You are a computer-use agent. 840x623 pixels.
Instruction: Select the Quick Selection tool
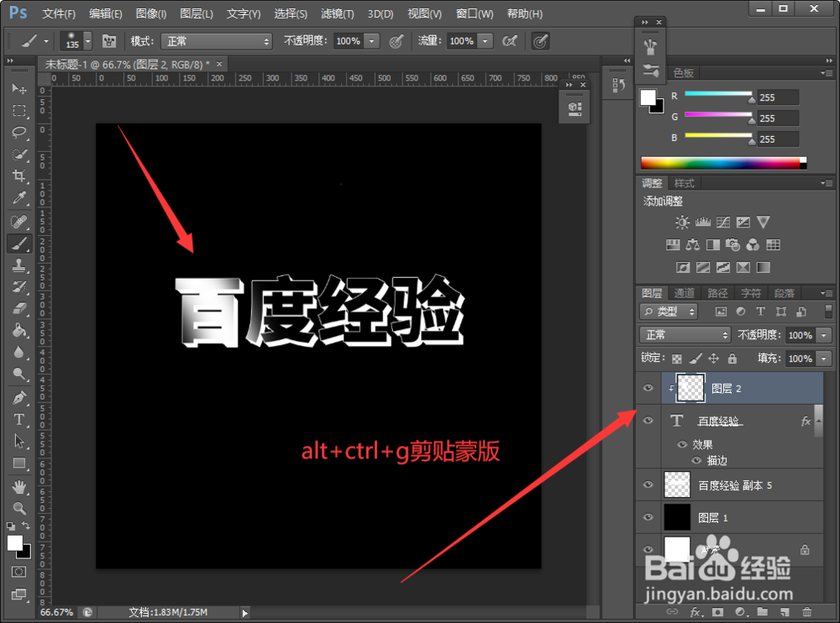(x=19, y=154)
